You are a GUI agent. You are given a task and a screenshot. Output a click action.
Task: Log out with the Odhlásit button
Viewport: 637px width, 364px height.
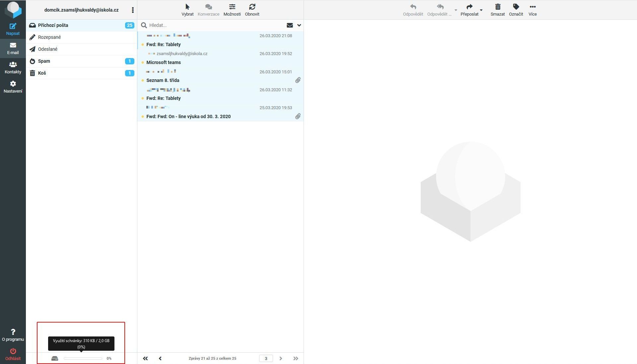pos(13,354)
